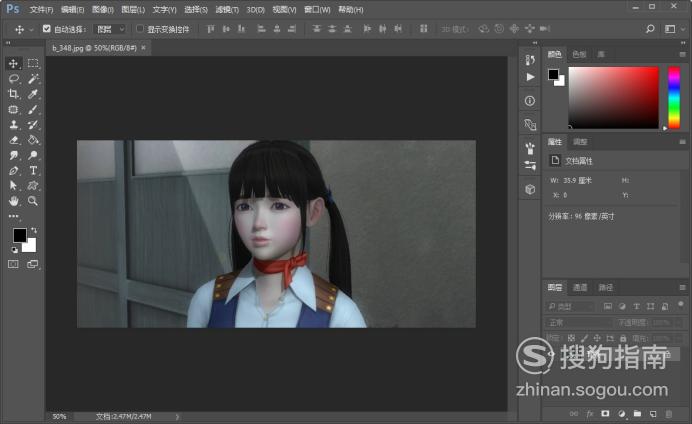Click the search magnifier in options bar
692x424 pixels.
click(x=650, y=29)
